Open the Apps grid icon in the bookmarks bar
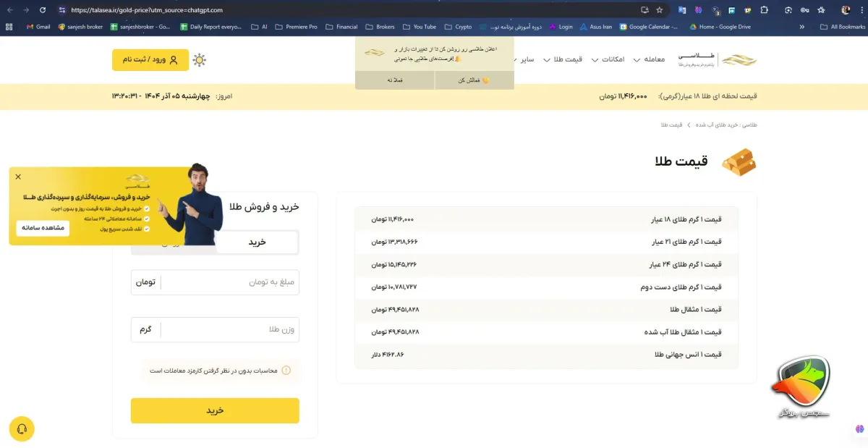The image size is (868, 448). click(x=9, y=27)
